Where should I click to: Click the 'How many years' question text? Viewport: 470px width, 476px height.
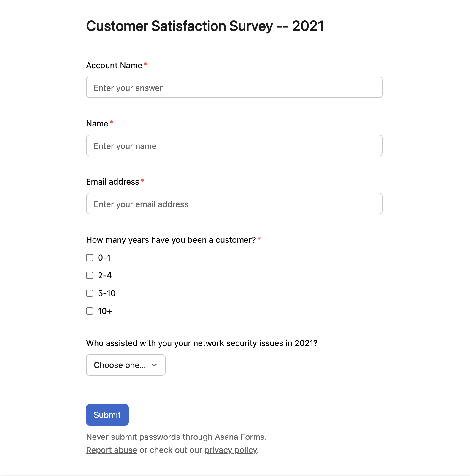click(x=171, y=240)
